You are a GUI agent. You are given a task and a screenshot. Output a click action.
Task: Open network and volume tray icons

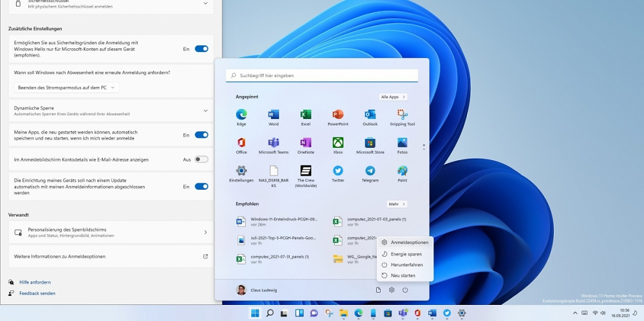pos(599,313)
